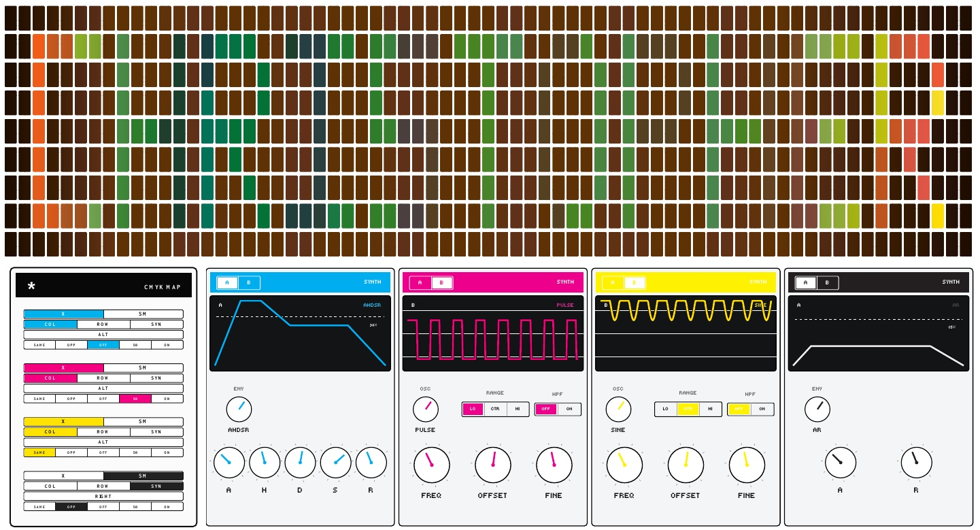
Task: Adjust the cyan H (hold) knob
Action: point(265,463)
